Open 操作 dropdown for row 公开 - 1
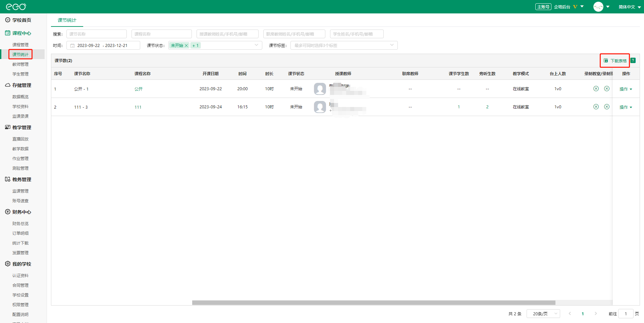644x323 pixels. [626, 89]
